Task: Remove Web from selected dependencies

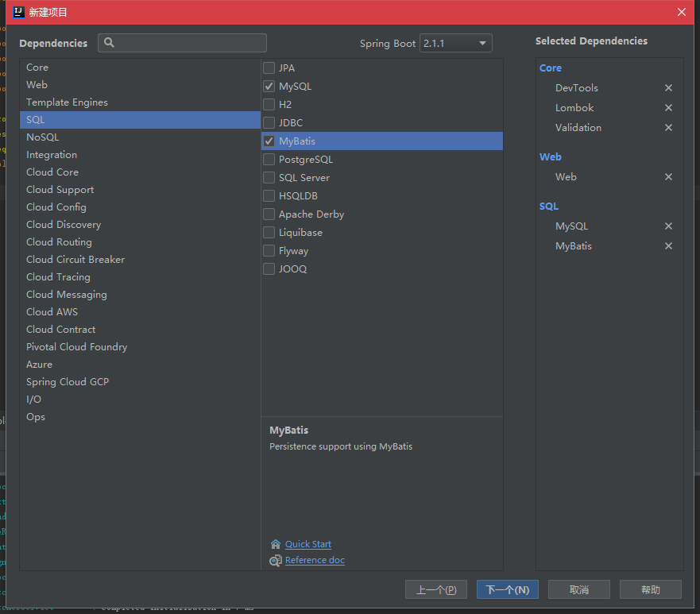Action: coord(668,176)
